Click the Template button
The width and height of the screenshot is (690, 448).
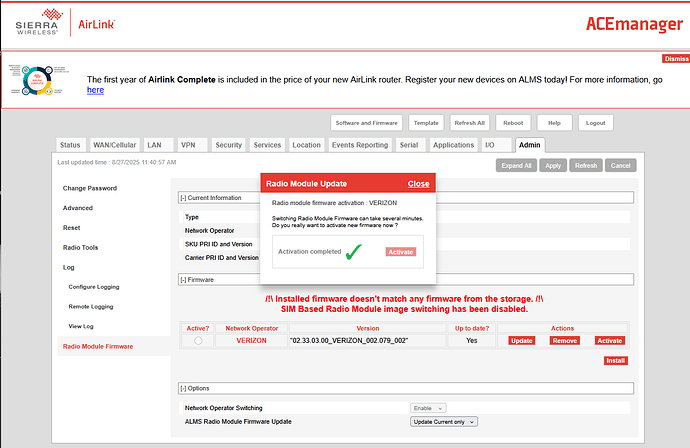click(426, 123)
